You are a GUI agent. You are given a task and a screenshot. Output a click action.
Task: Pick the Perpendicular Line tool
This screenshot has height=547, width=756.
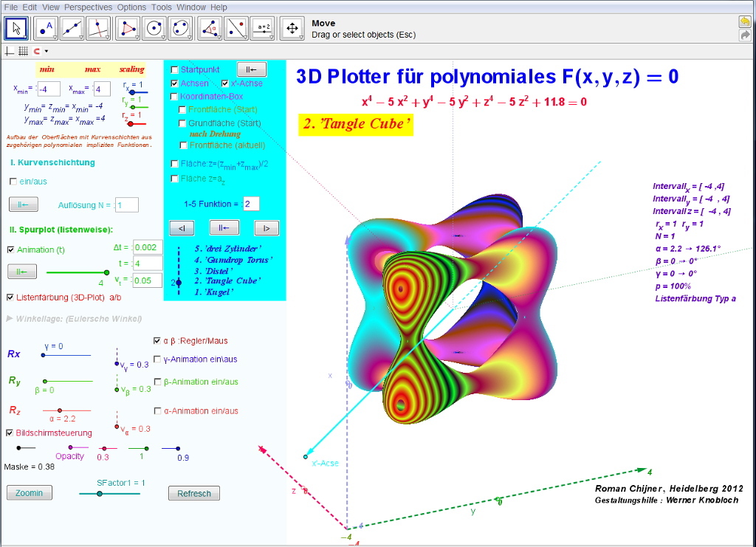[x=98, y=28]
